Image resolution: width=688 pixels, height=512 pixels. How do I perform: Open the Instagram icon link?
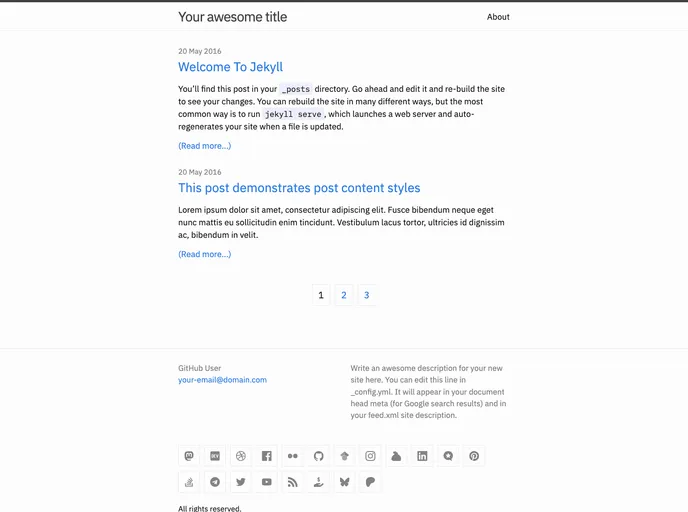[371, 456]
